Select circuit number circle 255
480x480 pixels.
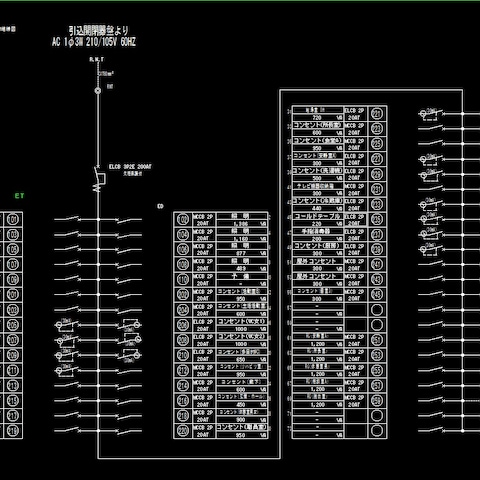377,370
